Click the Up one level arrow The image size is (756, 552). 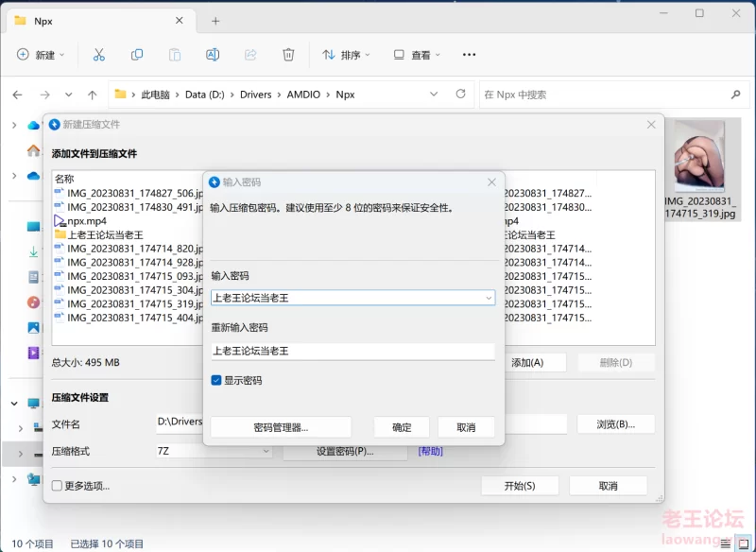(92, 95)
